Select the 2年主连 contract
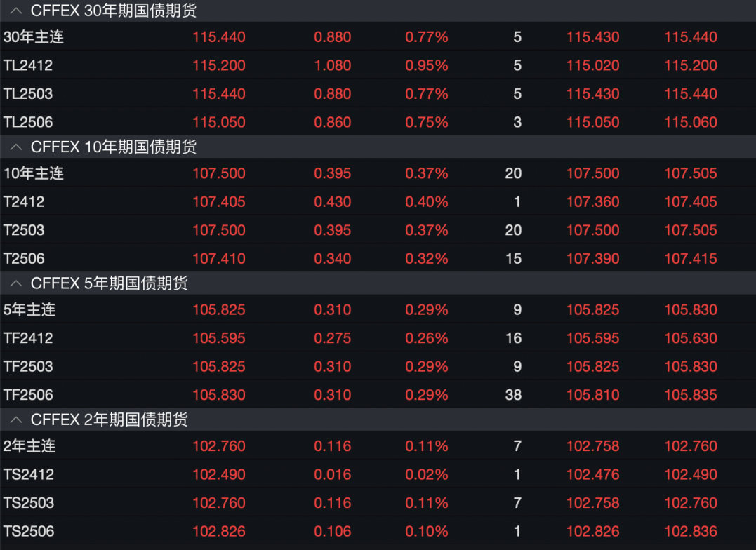Screen dimensions: 756x550 click(x=29, y=446)
